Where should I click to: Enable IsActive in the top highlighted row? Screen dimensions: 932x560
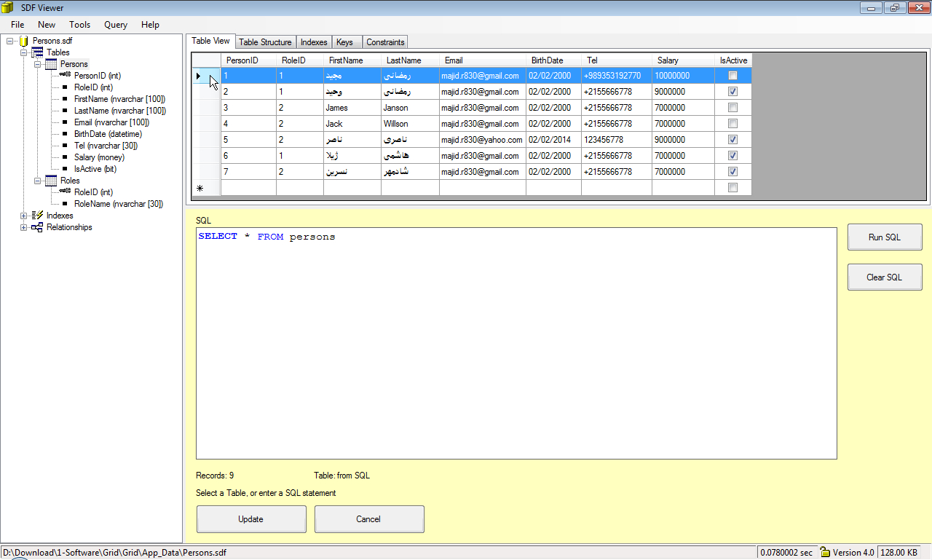(x=732, y=75)
